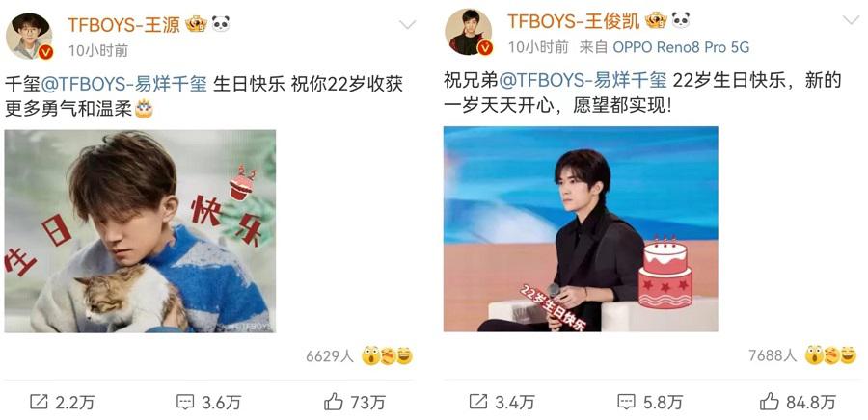Expand the options chevron on the 王俊凯 post
Screen dimensions: 868x420
[851, 21]
